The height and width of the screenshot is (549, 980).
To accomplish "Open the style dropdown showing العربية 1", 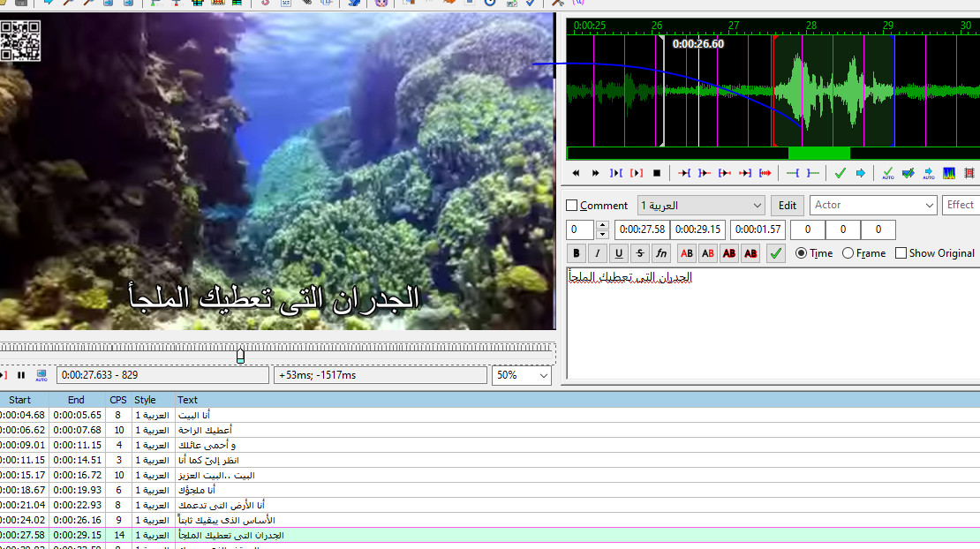I will (701, 206).
